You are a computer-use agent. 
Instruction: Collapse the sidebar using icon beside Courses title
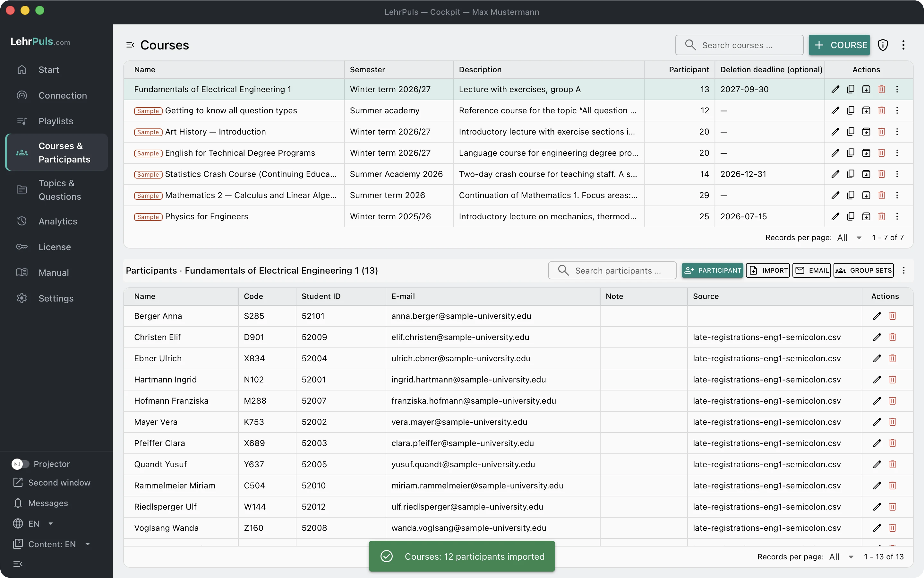[x=130, y=45]
